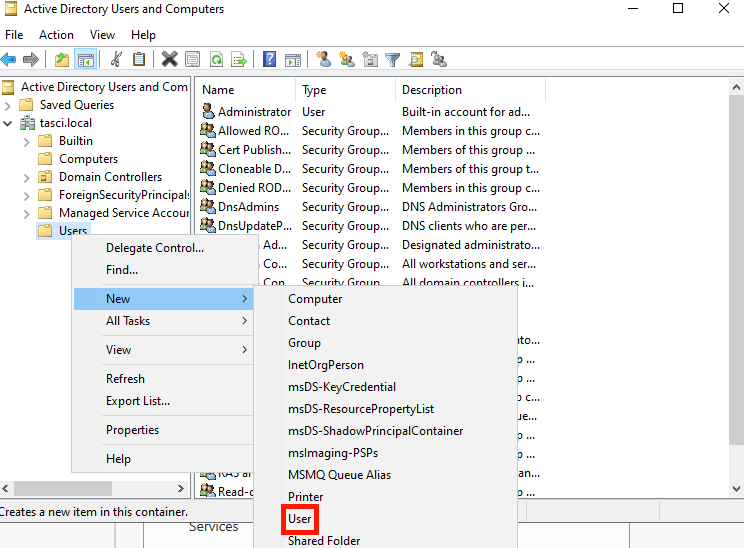Sort list by Description column header
744x548 pixels.
pyautogui.click(x=471, y=90)
